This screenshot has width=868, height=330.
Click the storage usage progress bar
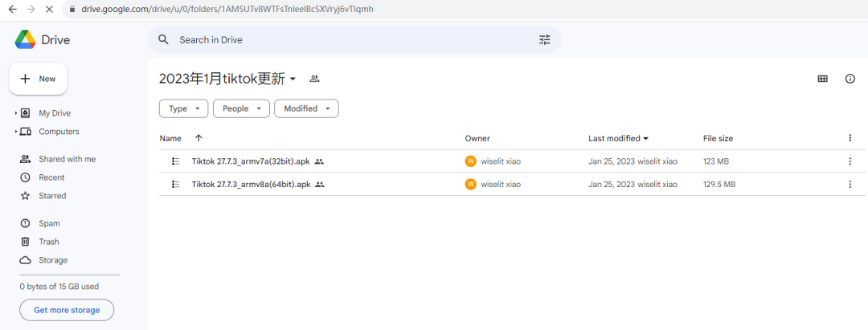pyautogui.click(x=70, y=275)
